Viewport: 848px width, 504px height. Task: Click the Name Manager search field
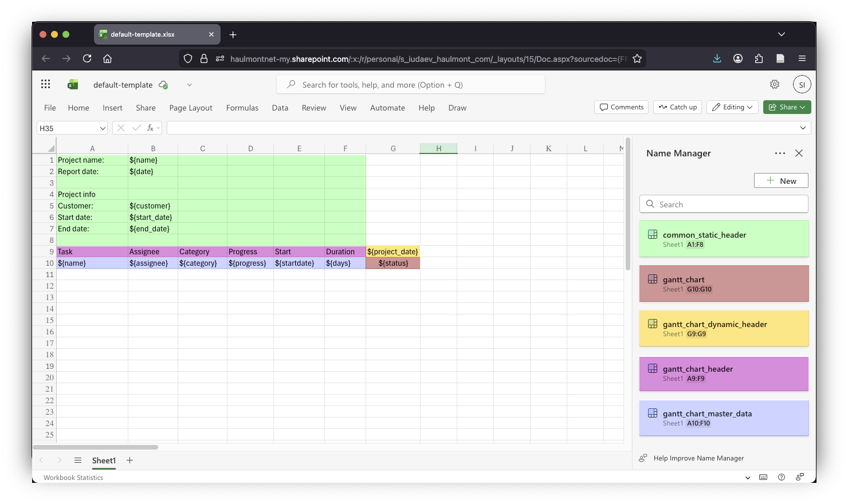click(x=724, y=204)
